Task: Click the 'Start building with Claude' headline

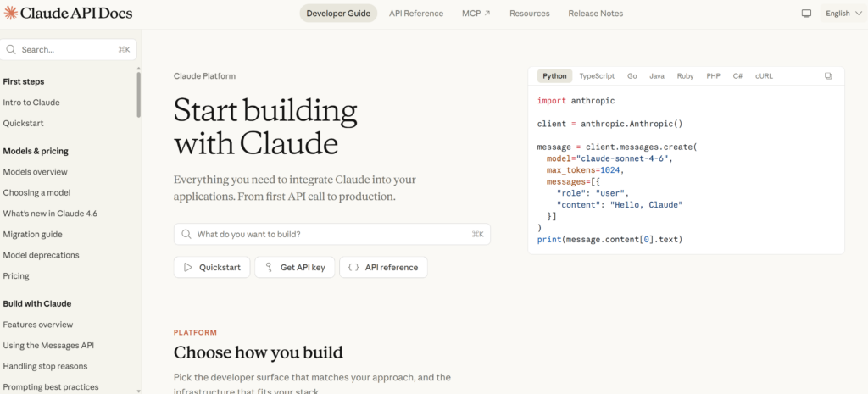Action: pyautogui.click(x=265, y=127)
